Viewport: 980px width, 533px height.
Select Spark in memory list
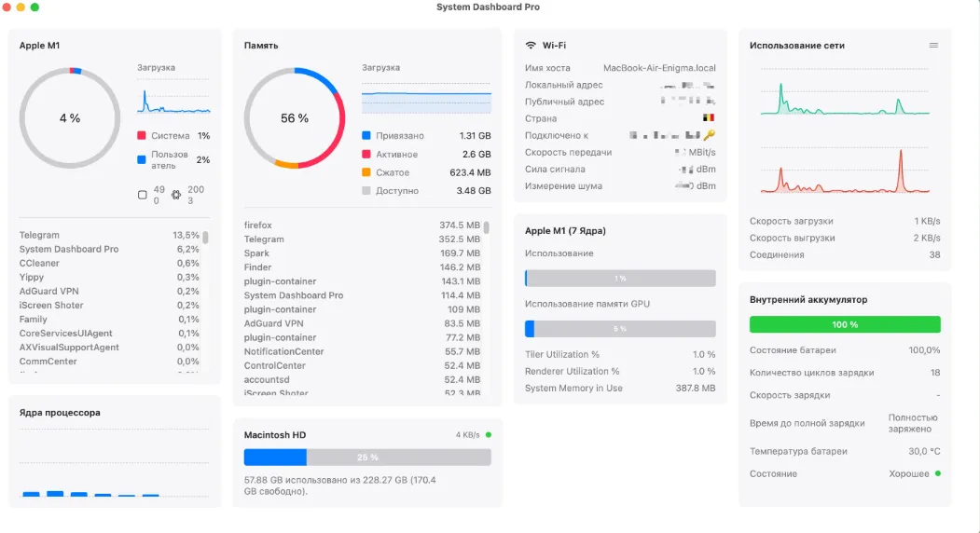point(362,253)
